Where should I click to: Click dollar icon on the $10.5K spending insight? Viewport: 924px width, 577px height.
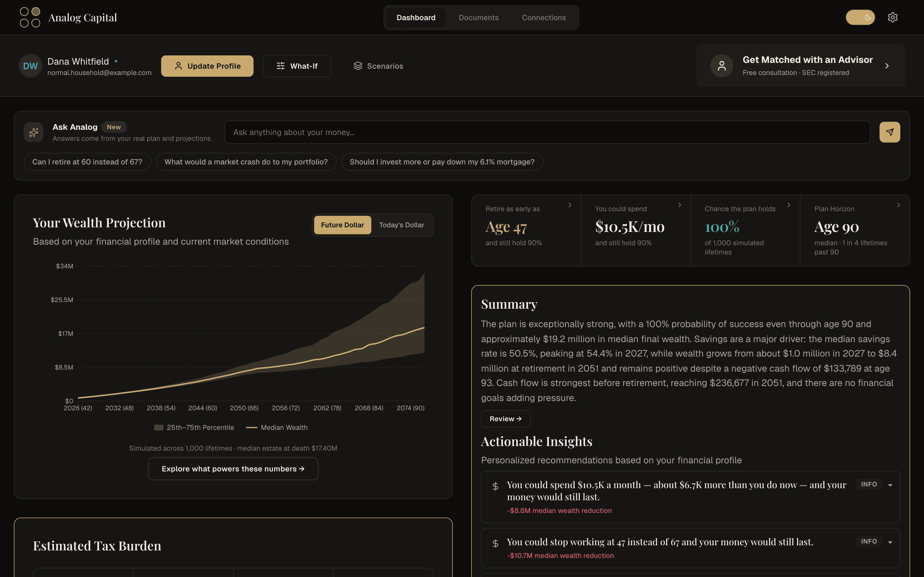click(495, 486)
